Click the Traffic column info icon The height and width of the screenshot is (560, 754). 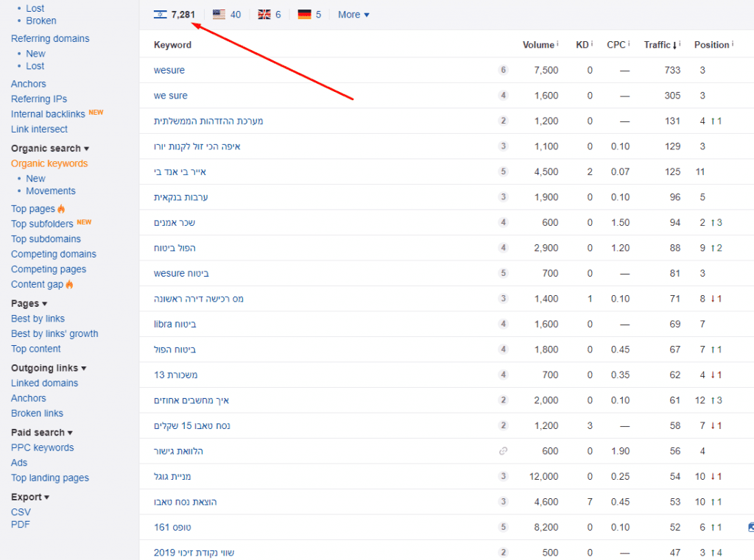(680, 43)
